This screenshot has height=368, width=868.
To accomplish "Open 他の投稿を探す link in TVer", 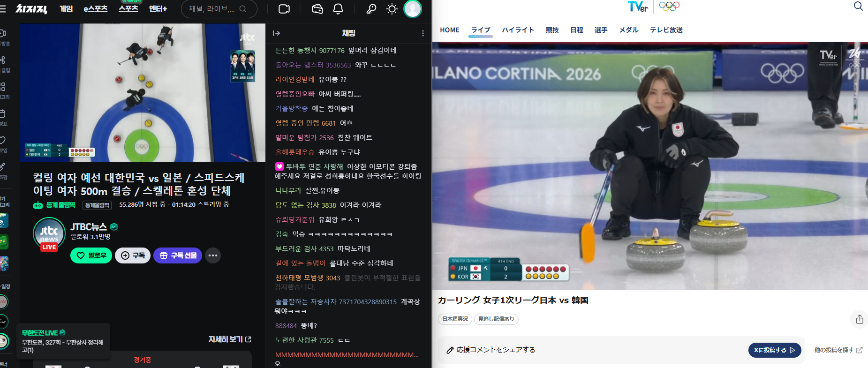I will pos(838,350).
